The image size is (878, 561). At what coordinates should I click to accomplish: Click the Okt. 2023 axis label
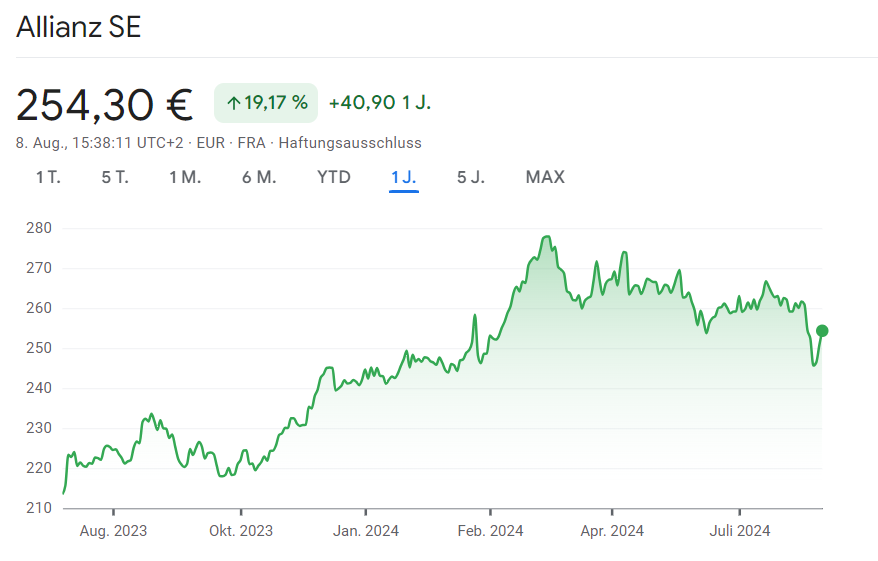coord(241,531)
